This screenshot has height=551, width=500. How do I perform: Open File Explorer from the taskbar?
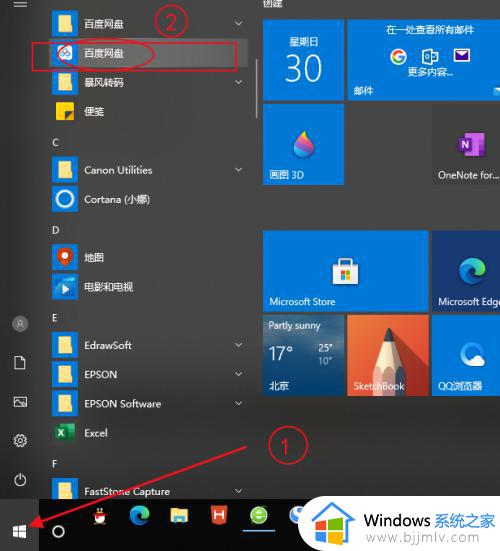pyautogui.click(x=179, y=516)
